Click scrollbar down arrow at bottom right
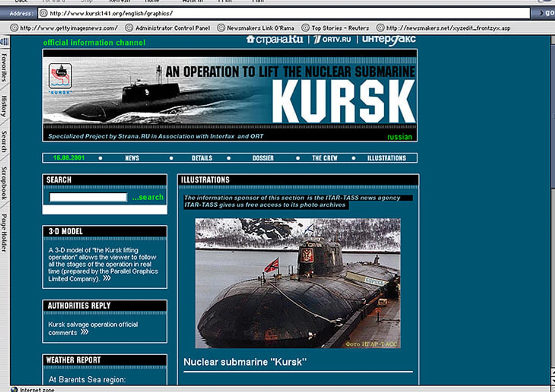 tap(553, 381)
